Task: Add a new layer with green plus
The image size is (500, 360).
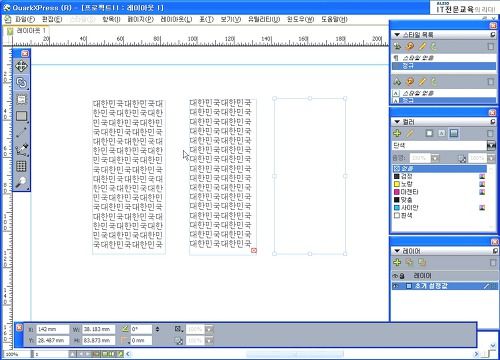Action: tap(397, 263)
